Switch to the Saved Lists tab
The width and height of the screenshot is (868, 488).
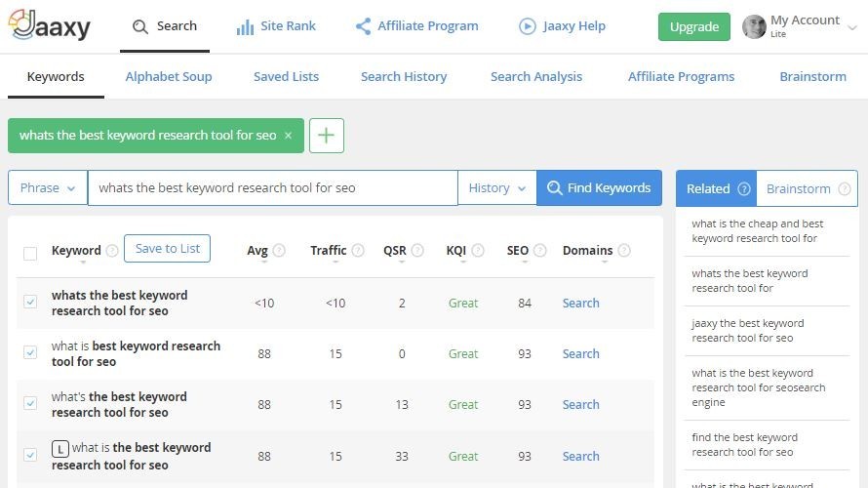click(x=286, y=76)
